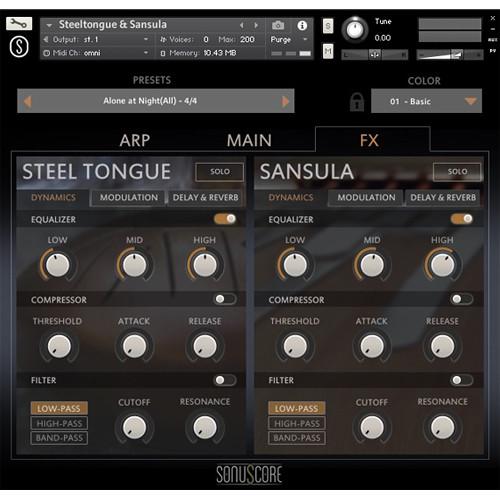Open the Purge dropdown menu
Screen dimensions: 500x500
(x=289, y=40)
